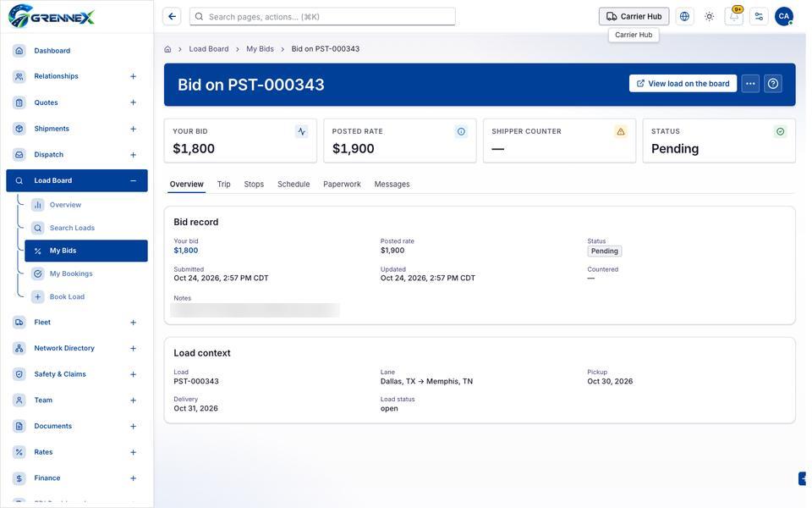Switch to the Schedule tab
Screen dimensions: 812x508
294,184
